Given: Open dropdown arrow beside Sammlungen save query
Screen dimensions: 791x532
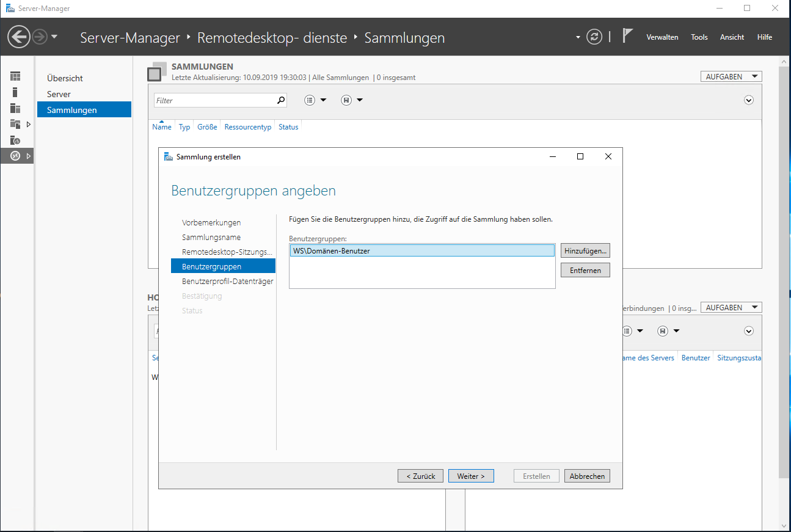Looking at the screenshot, I should click(x=360, y=100).
